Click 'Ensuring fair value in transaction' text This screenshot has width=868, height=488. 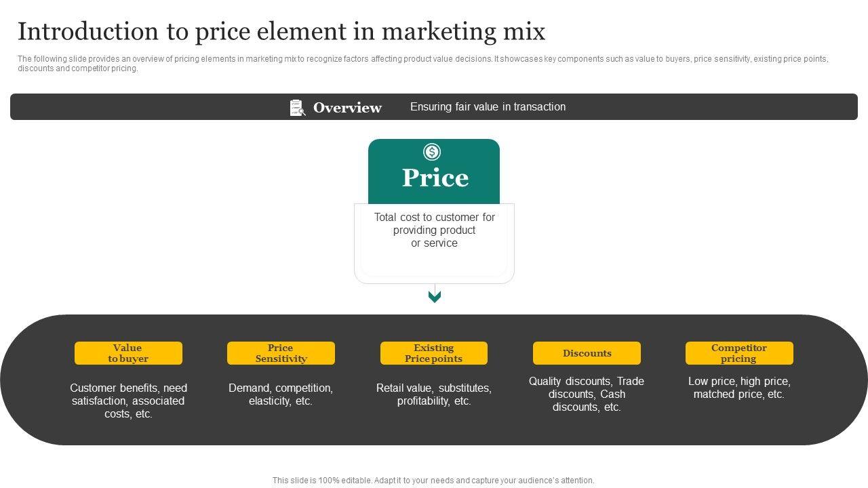pyautogui.click(x=488, y=107)
